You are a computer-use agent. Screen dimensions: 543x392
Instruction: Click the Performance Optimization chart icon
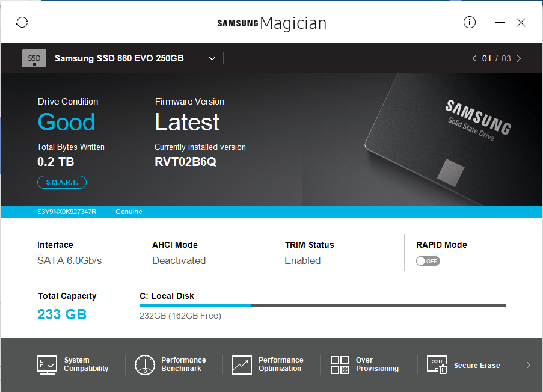[x=242, y=364]
